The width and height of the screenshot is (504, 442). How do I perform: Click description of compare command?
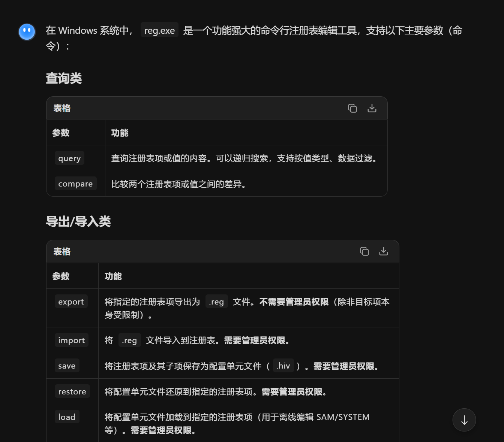(x=179, y=184)
